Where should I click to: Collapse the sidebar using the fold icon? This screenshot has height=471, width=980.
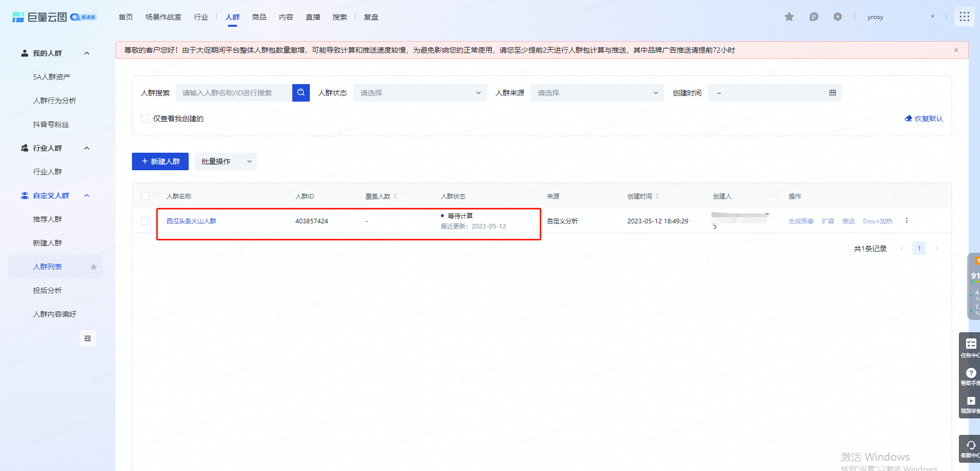(x=88, y=338)
